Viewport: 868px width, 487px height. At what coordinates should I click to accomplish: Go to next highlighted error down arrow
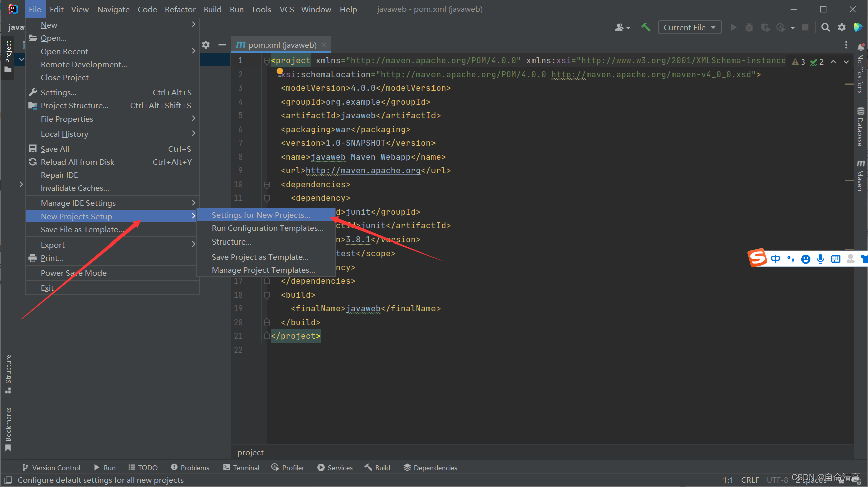click(x=846, y=62)
